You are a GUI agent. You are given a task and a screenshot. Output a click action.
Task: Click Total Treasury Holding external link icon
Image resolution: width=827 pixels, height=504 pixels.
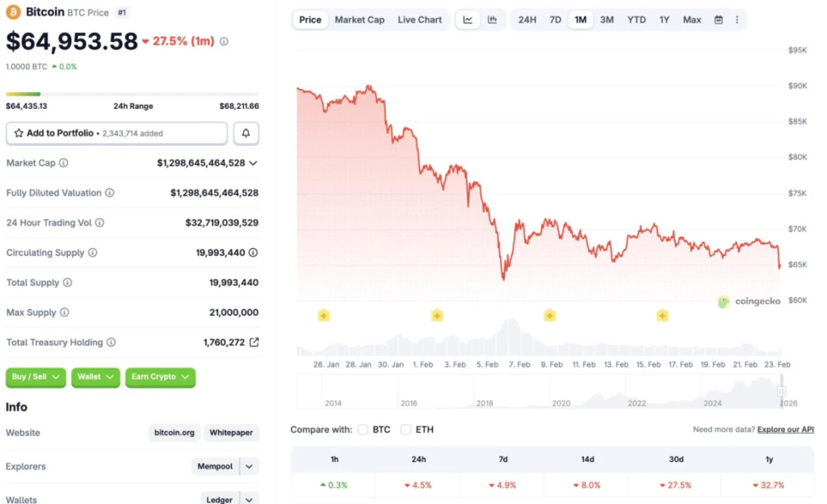(254, 342)
